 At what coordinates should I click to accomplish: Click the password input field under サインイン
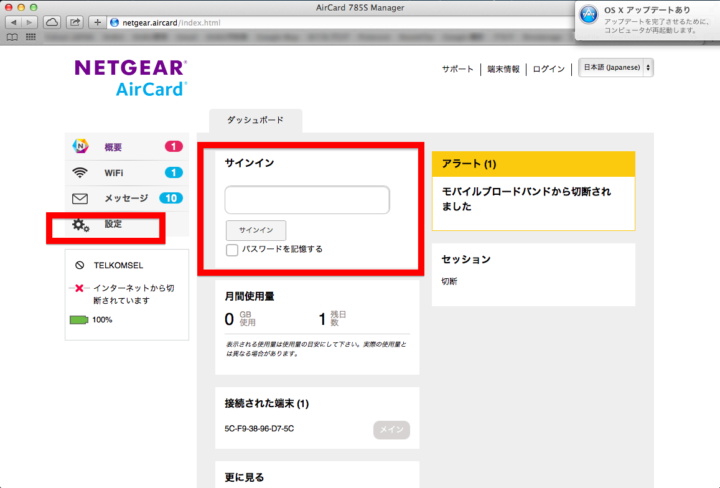pyautogui.click(x=307, y=200)
